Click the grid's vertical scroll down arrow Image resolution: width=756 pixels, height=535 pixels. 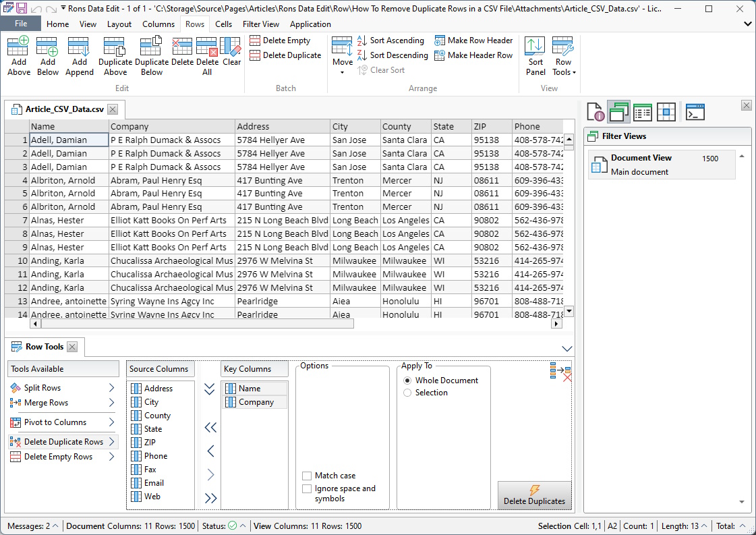coord(569,311)
